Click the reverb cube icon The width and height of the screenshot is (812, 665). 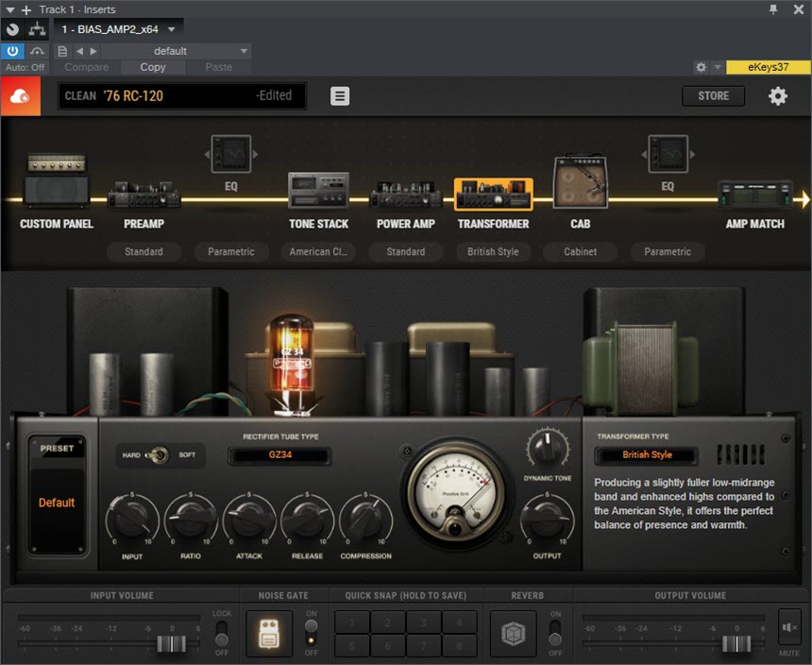click(514, 634)
